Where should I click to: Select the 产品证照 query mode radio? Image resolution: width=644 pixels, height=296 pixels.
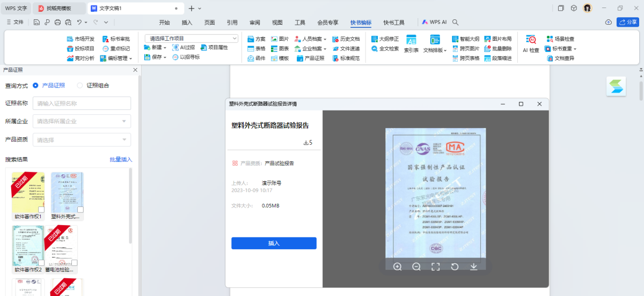(36, 85)
